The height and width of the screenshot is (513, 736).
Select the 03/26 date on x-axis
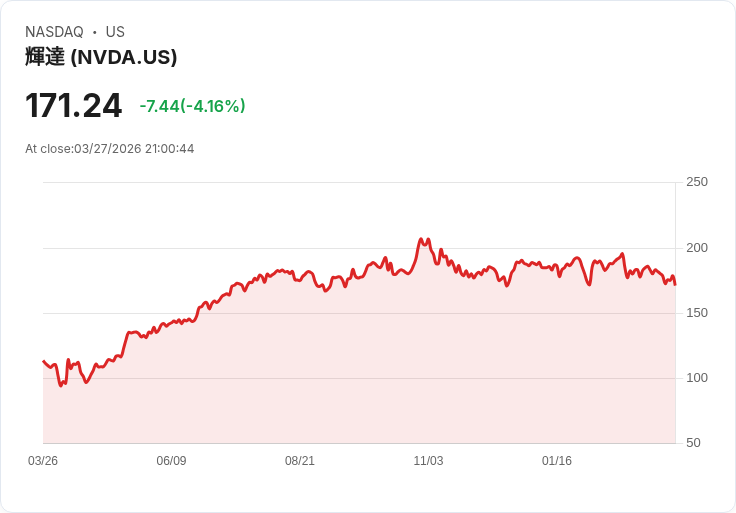tap(43, 461)
